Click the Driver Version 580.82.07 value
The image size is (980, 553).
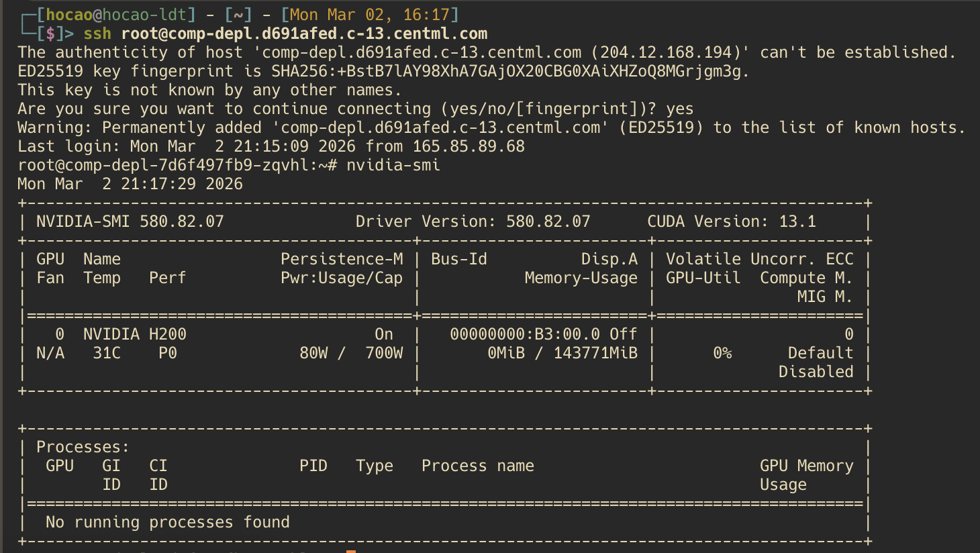click(548, 221)
